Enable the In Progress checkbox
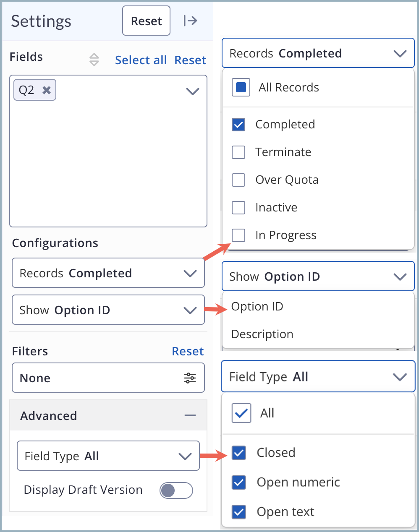419x532 pixels. pyautogui.click(x=238, y=235)
